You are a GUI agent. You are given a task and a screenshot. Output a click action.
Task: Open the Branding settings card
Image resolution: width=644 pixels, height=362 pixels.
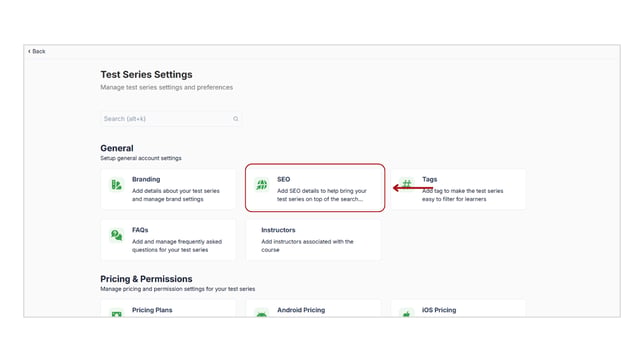click(x=168, y=189)
